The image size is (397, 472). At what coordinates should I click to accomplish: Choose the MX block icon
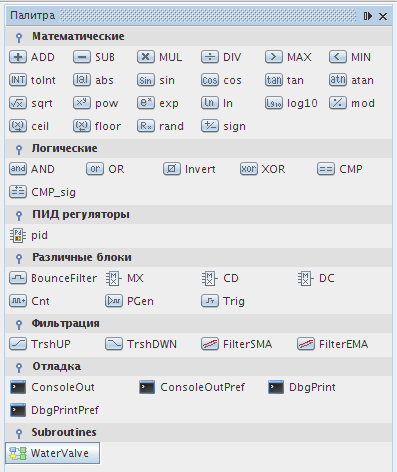pyautogui.click(x=114, y=278)
